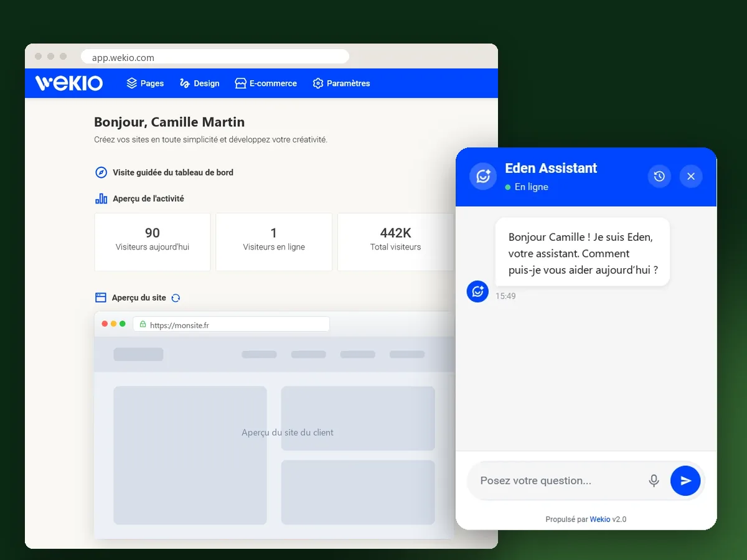This screenshot has width=747, height=560.
Task: Open the Eden Assistant conversation history
Action: point(659,176)
